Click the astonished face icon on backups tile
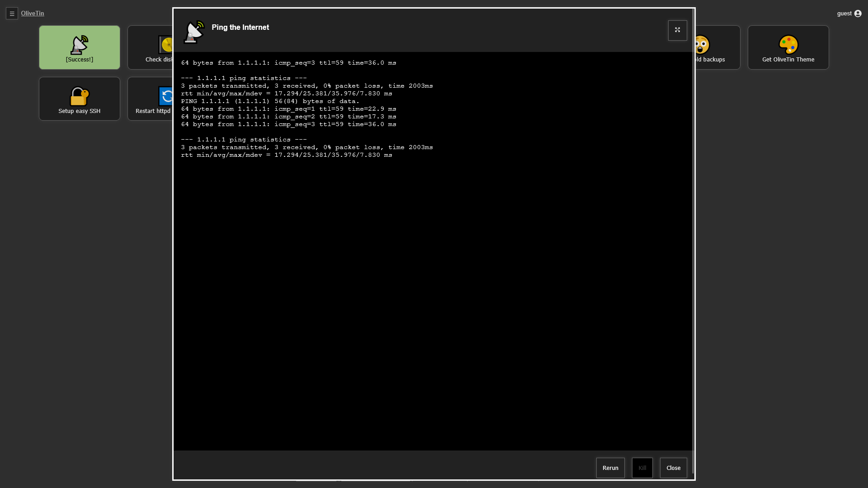 coord(702,45)
